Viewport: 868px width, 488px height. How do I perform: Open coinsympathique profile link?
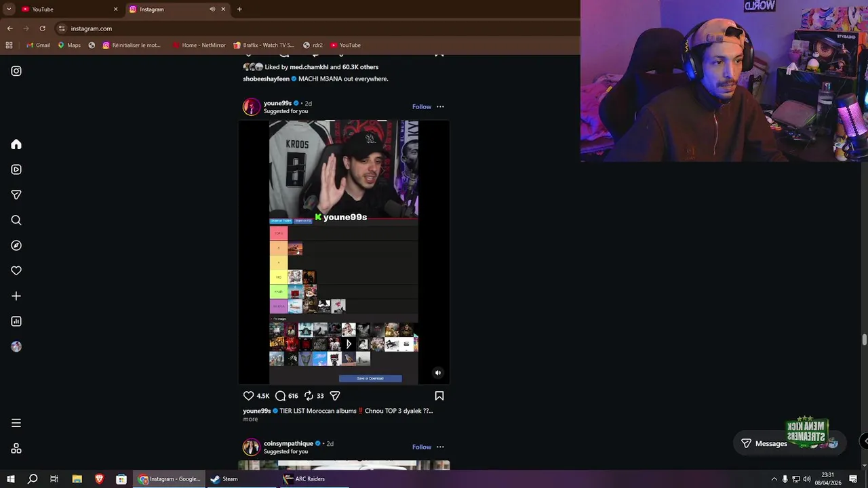coord(288,443)
